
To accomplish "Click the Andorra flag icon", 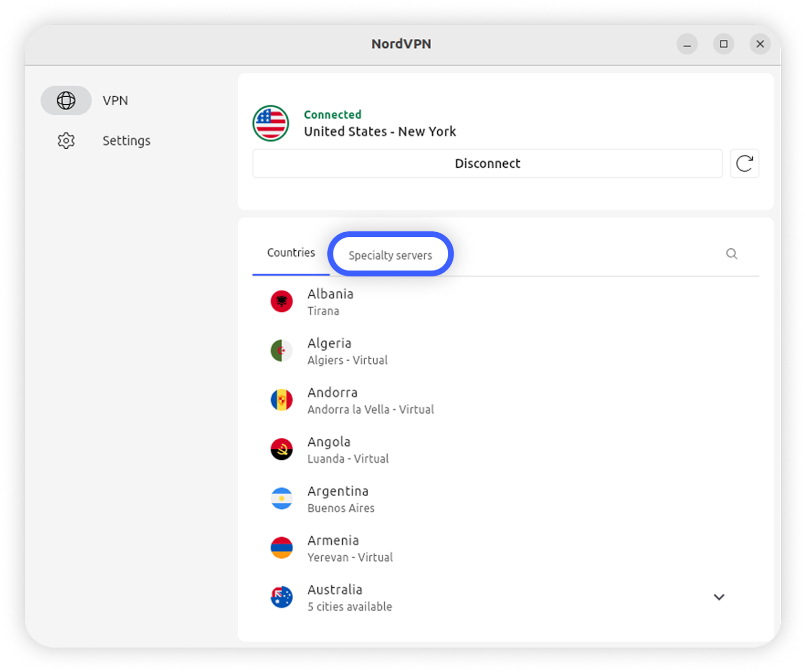I will point(282,400).
